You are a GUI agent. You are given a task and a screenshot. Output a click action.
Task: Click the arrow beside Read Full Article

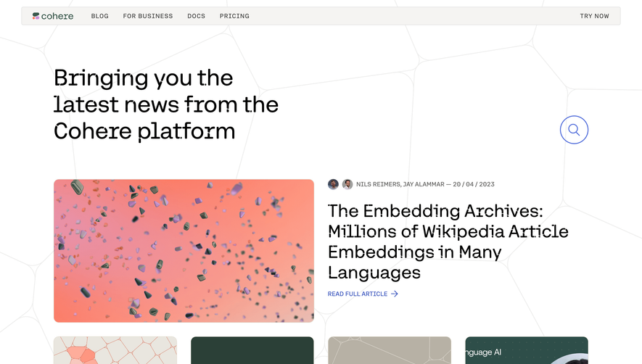(x=395, y=294)
